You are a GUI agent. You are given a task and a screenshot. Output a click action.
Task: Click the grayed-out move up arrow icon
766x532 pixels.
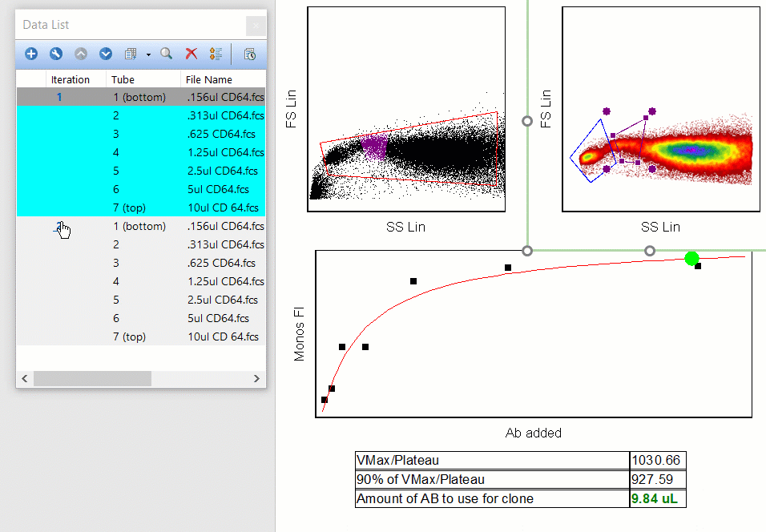click(x=81, y=54)
